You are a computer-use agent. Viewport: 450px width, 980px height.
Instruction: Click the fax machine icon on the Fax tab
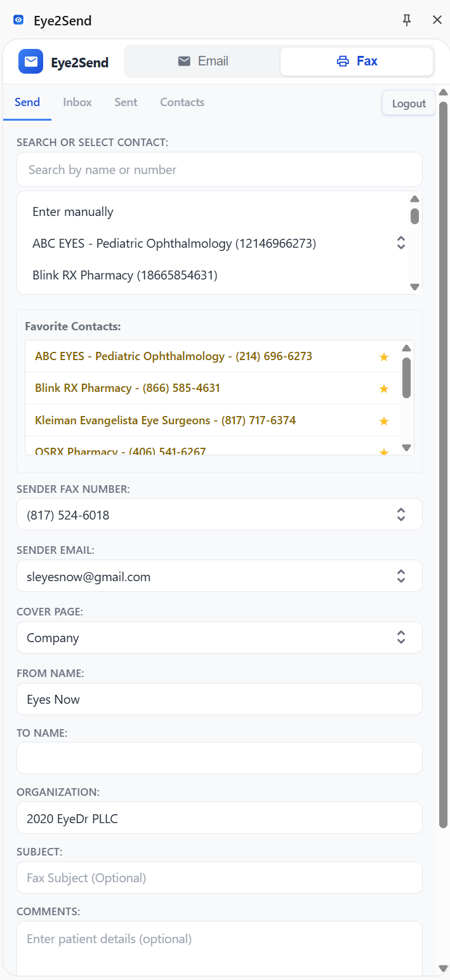343,61
